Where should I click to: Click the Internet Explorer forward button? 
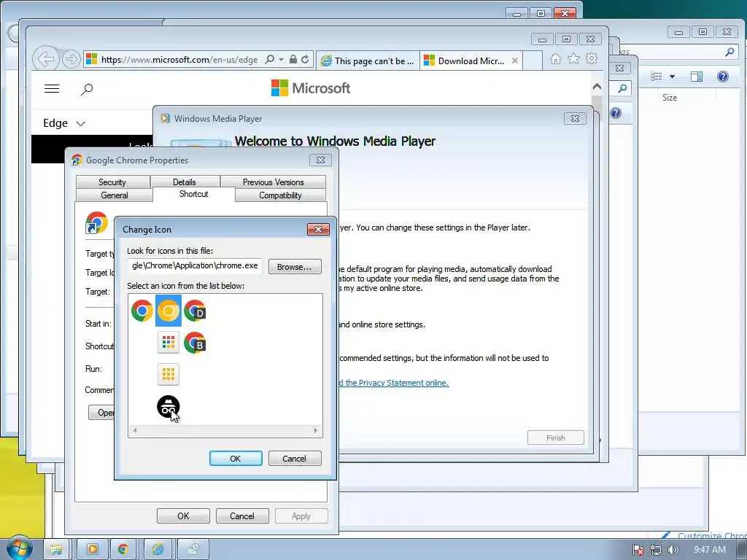coord(71,60)
